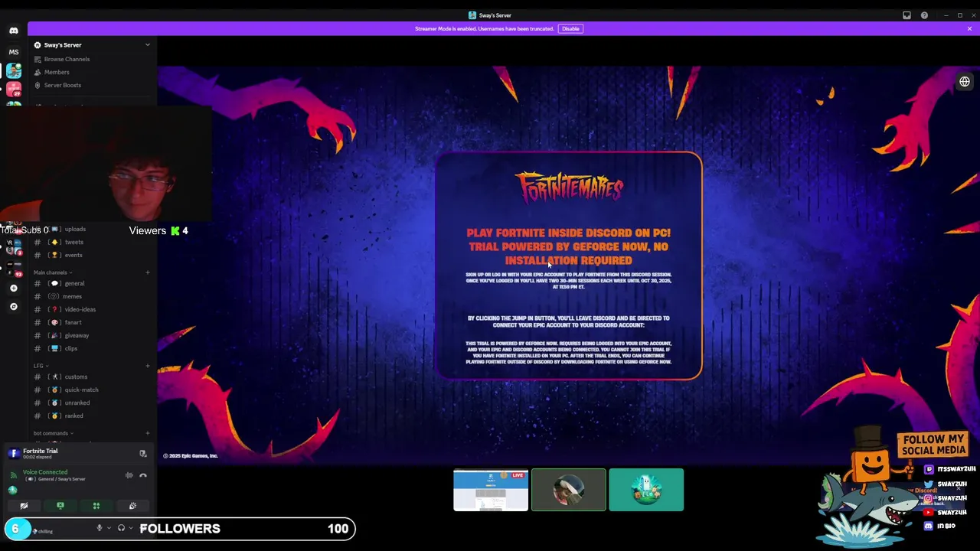Deafen using the headphones icon
980x551 pixels.
pos(121,528)
